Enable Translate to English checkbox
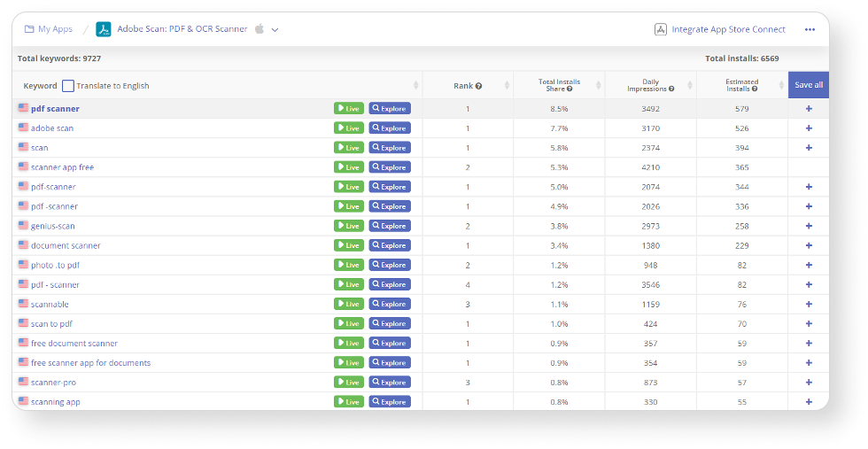Image resolution: width=868 pixels, height=449 pixels. tap(68, 86)
